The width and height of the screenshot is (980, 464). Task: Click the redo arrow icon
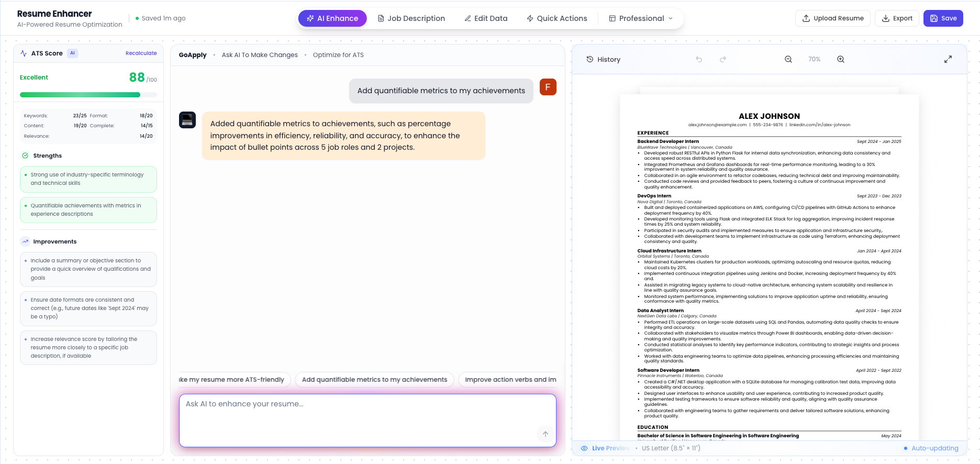click(723, 59)
